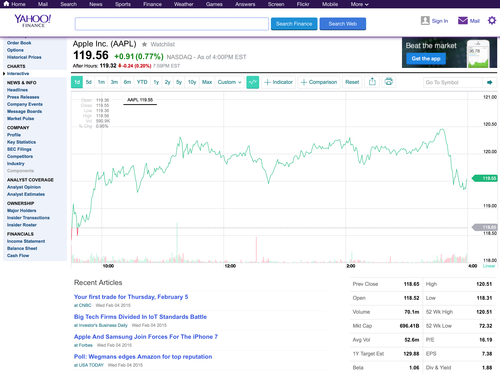The width and height of the screenshot is (500, 374).
Task: Open Major Holders sidebar link
Action: point(22,211)
